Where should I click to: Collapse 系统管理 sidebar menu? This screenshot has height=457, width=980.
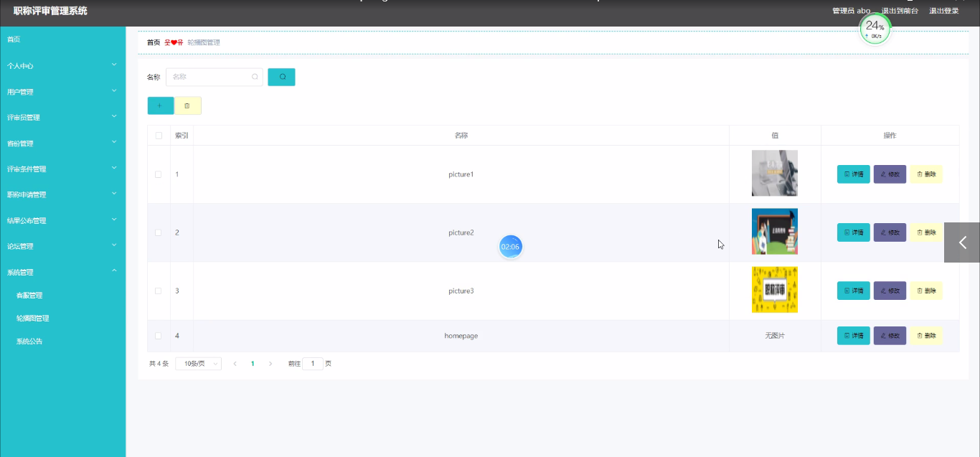point(62,273)
